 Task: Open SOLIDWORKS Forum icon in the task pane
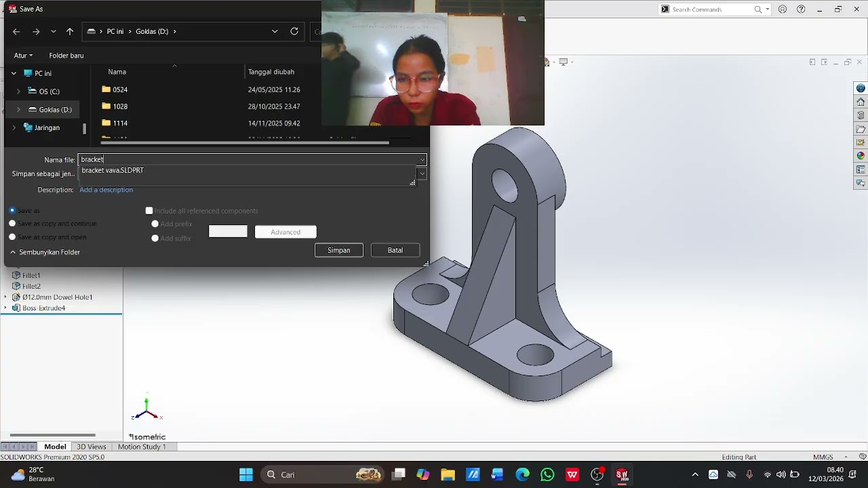tap(861, 183)
